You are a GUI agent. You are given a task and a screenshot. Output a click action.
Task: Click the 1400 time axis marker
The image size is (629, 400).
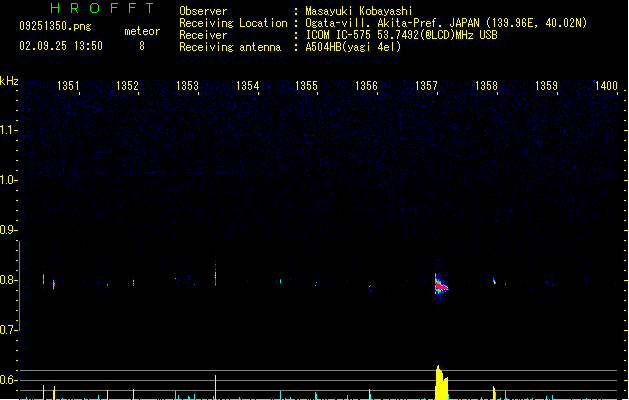click(x=606, y=86)
